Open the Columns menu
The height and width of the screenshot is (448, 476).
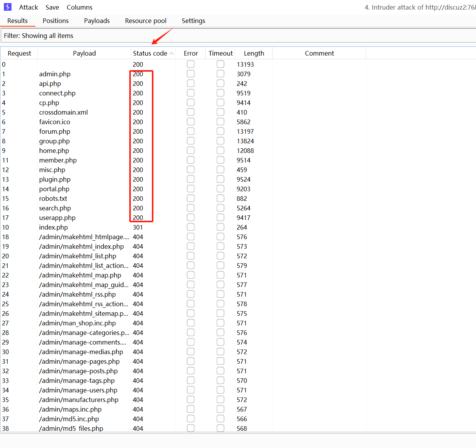tap(79, 7)
